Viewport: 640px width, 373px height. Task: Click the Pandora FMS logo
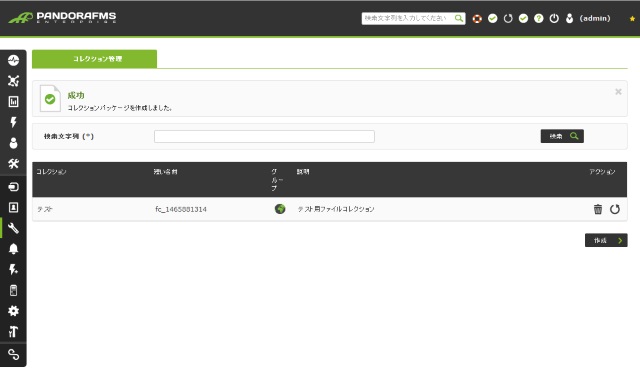click(62, 18)
